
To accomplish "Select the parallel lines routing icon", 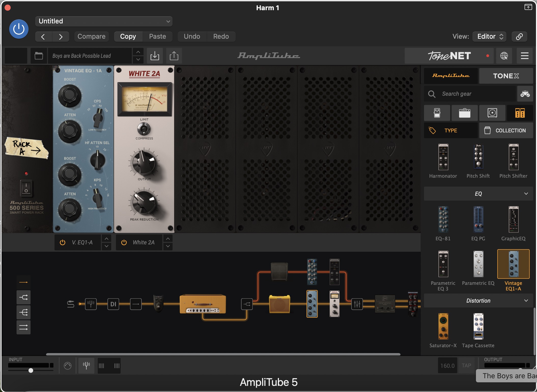I will 23,327.
